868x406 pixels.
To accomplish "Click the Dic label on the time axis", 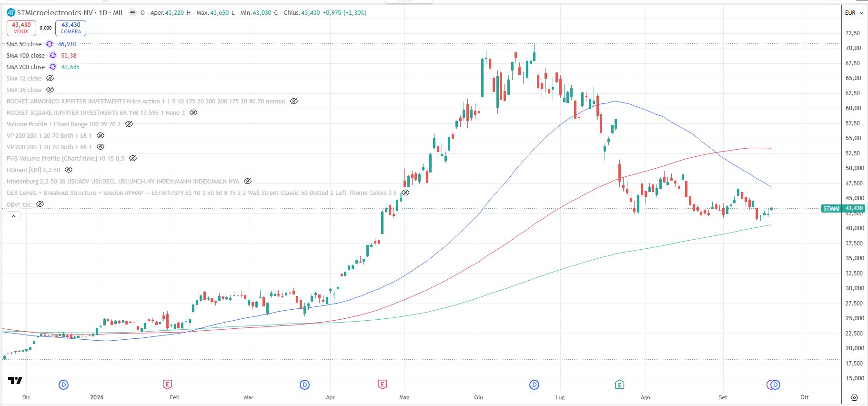I will 26,397.
